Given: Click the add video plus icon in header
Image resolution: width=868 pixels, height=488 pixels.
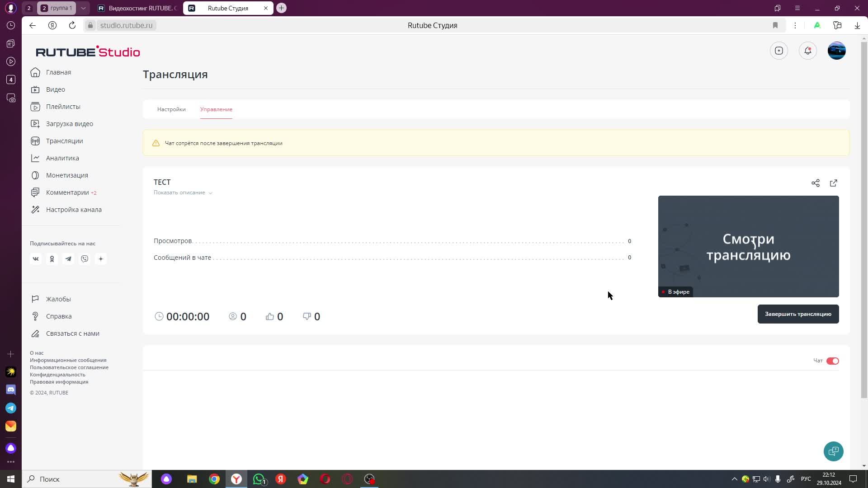Looking at the screenshot, I should pyautogui.click(x=778, y=51).
